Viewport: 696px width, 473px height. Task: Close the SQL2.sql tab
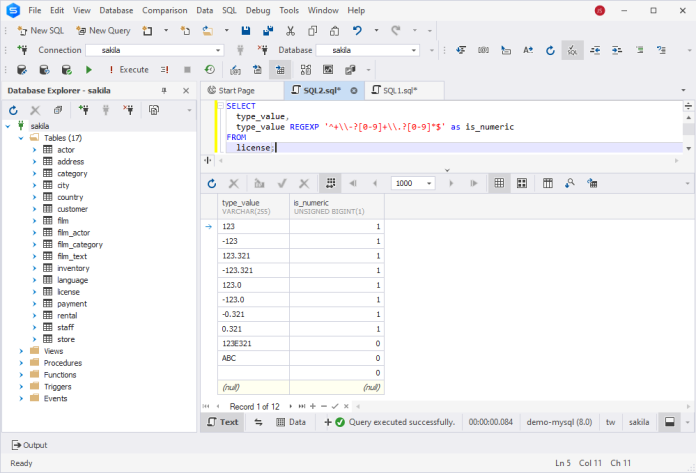(x=353, y=91)
